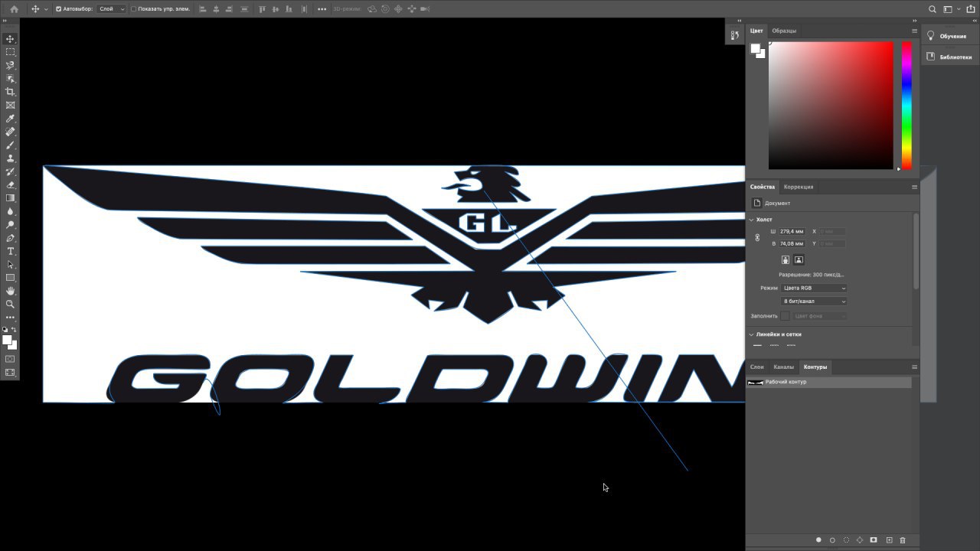Select the Eraser tool
Image resolution: width=980 pixels, height=551 pixels.
tap(10, 184)
